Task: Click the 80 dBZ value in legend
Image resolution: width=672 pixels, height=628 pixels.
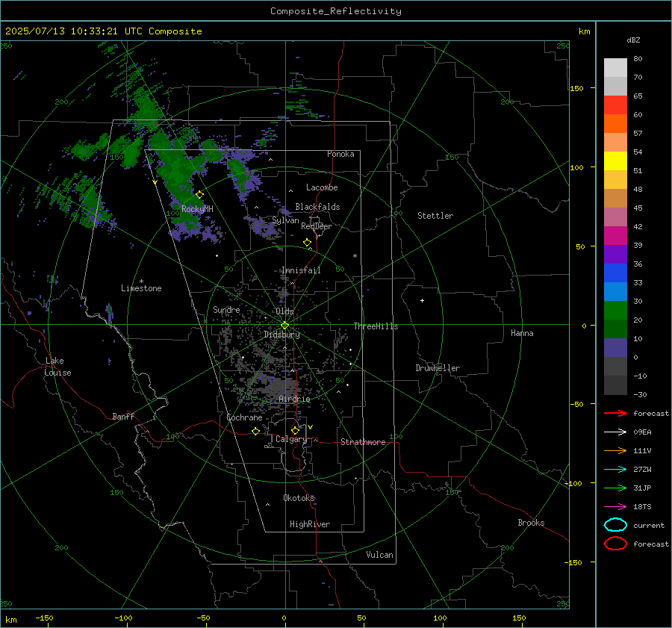Action: tap(638, 59)
